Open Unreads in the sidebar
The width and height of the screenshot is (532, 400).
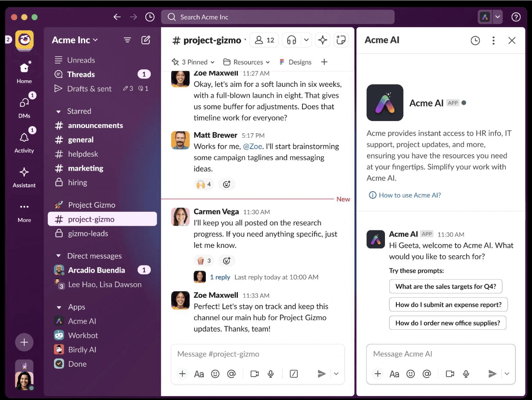[x=102, y=60]
